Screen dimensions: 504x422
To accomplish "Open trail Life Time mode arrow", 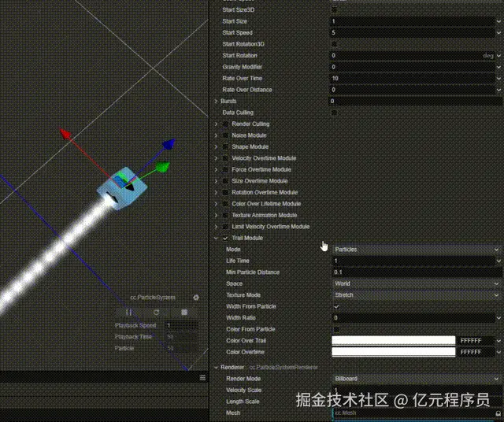I will point(498,261).
